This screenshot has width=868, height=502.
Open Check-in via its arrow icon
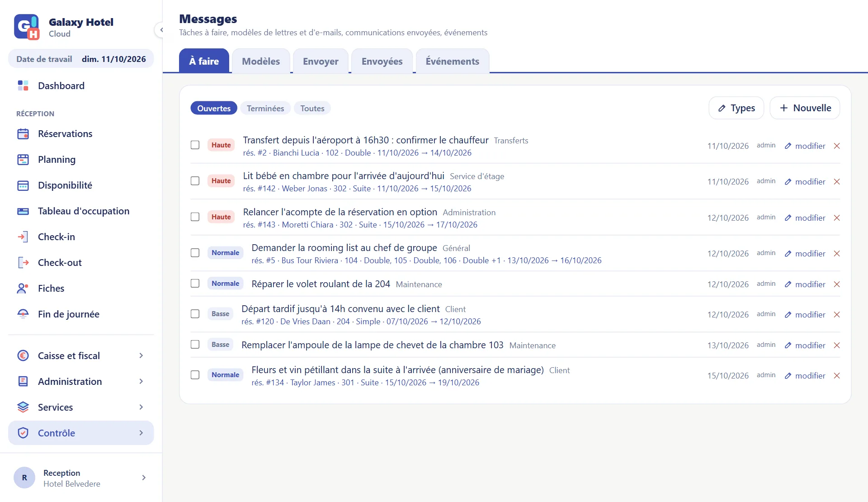point(23,237)
